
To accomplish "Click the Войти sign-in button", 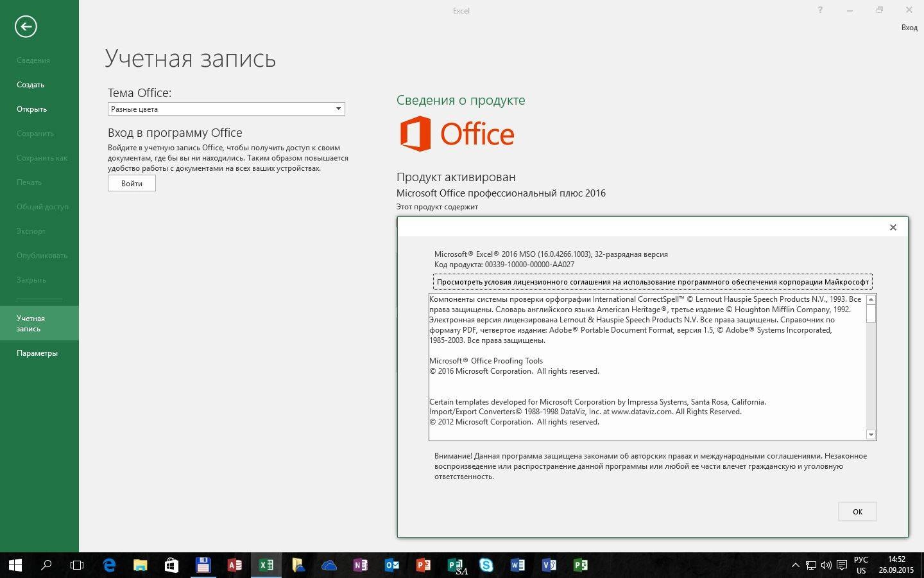I will tap(132, 183).
